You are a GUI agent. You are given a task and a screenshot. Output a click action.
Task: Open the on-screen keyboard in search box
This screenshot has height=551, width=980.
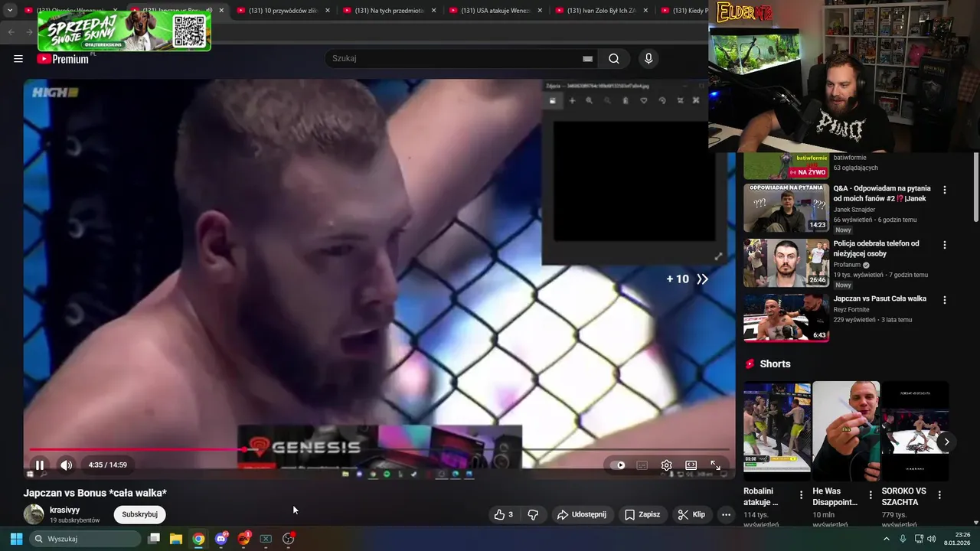coord(587,58)
